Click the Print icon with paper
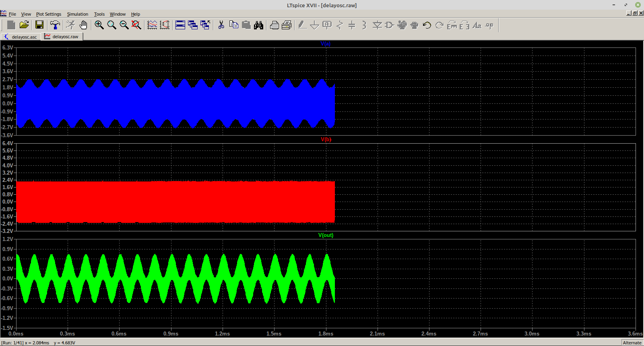644x346 pixels. 287,25
